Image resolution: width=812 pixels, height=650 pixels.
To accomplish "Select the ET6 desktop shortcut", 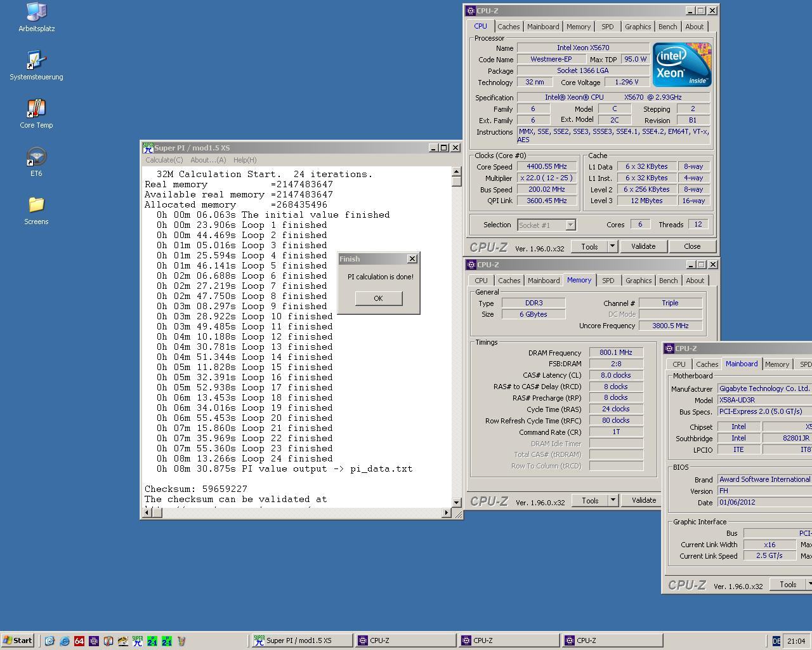I will point(36,162).
